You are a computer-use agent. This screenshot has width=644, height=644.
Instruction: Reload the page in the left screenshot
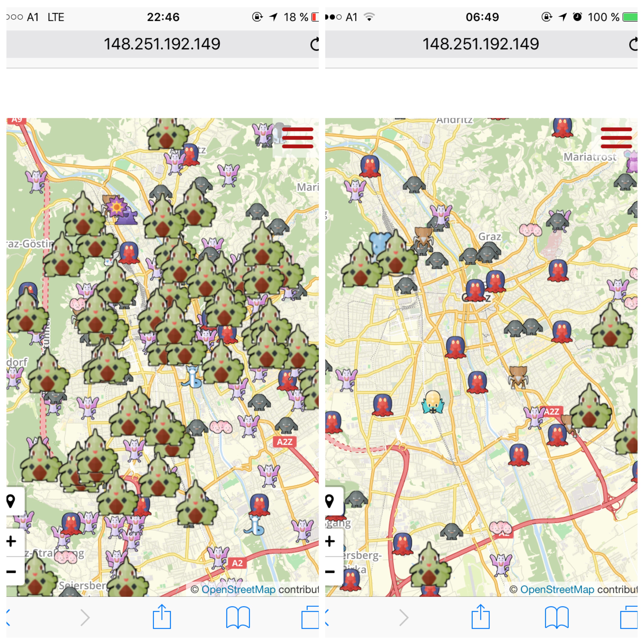tap(314, 44)
